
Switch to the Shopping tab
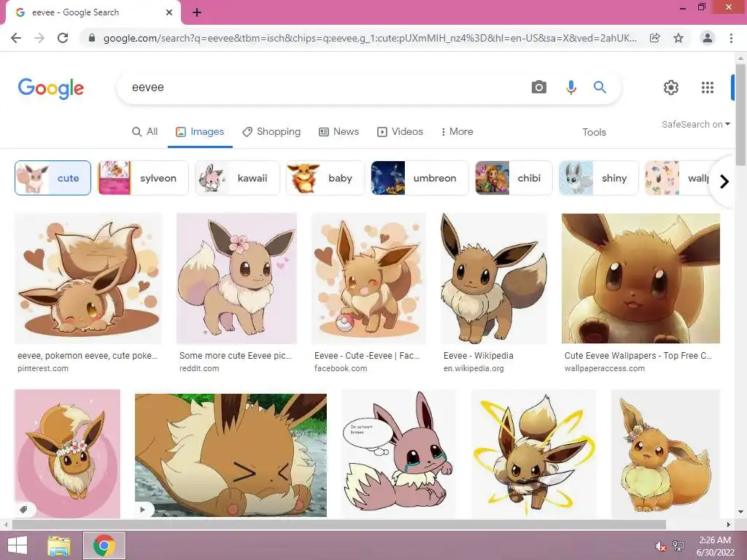pyautogui.click(x=271, y=131)
